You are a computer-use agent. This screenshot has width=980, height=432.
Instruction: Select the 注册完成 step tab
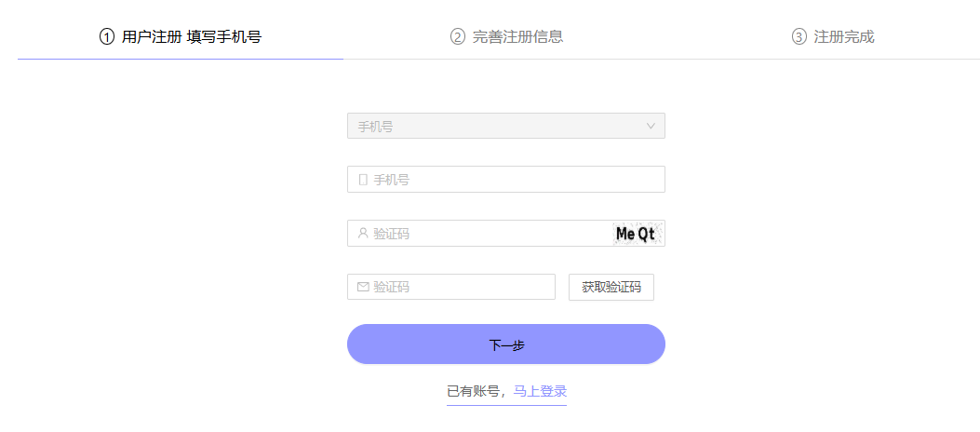[x=833, y=37]
